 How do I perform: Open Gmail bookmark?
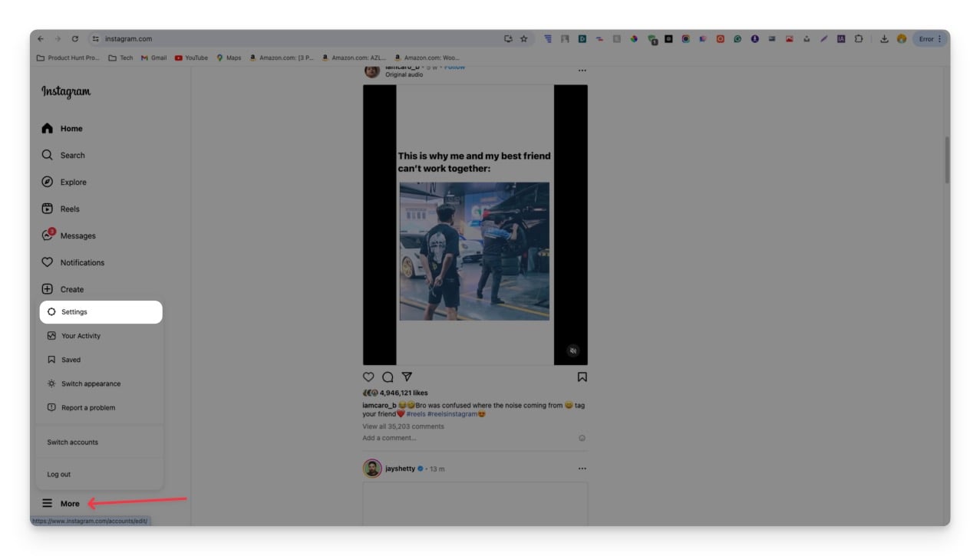(x=154, y=58)
